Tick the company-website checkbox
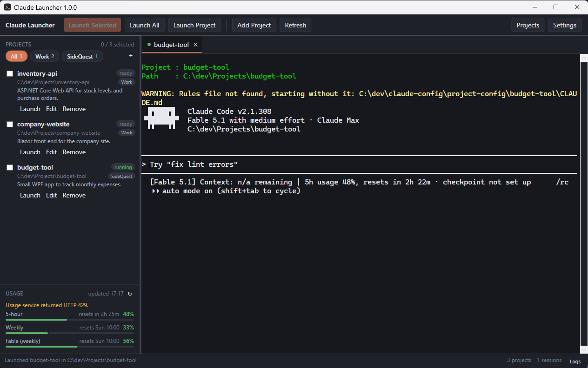Image resolution: width=588 pixels, height=368 pixels. (x=9, y=125)
